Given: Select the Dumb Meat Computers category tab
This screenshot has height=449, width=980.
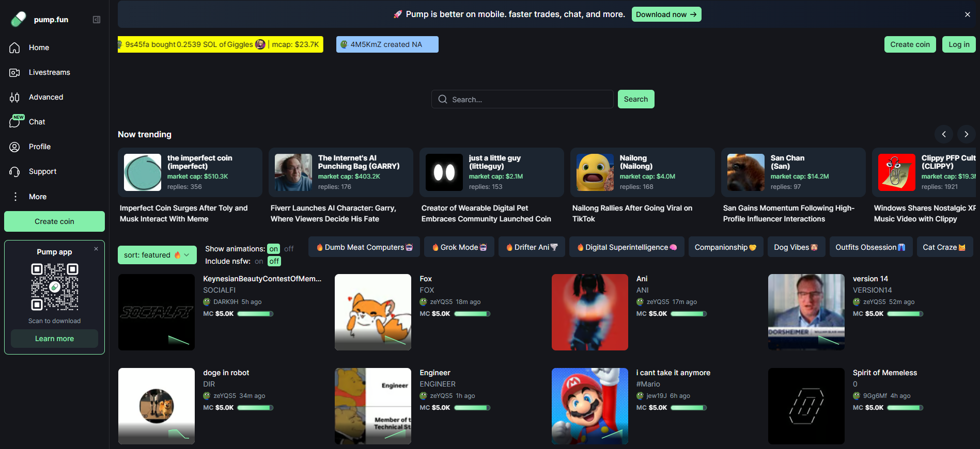Looking at the screenshot, I should 364,247.
